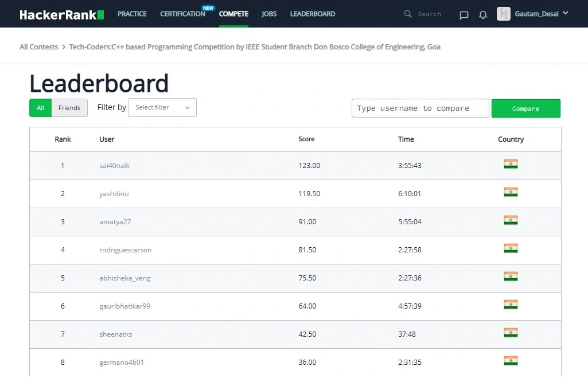
Task: Click India flag for sai40naik
Action: tap(511, 164)
